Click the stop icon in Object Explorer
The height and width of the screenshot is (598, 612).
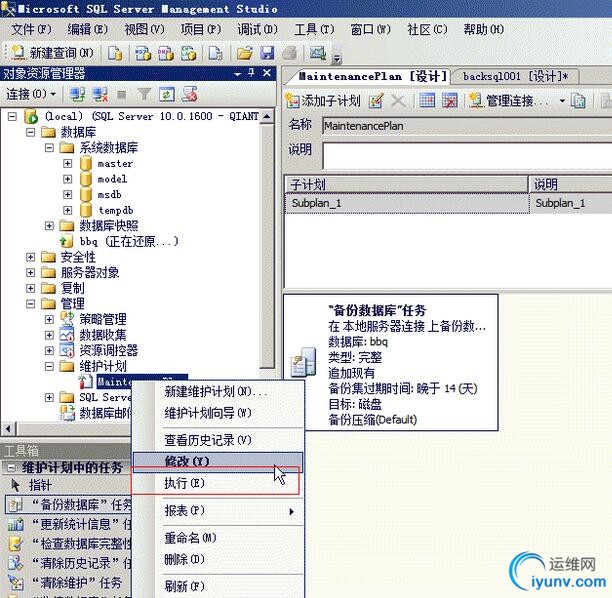[122, 94]
